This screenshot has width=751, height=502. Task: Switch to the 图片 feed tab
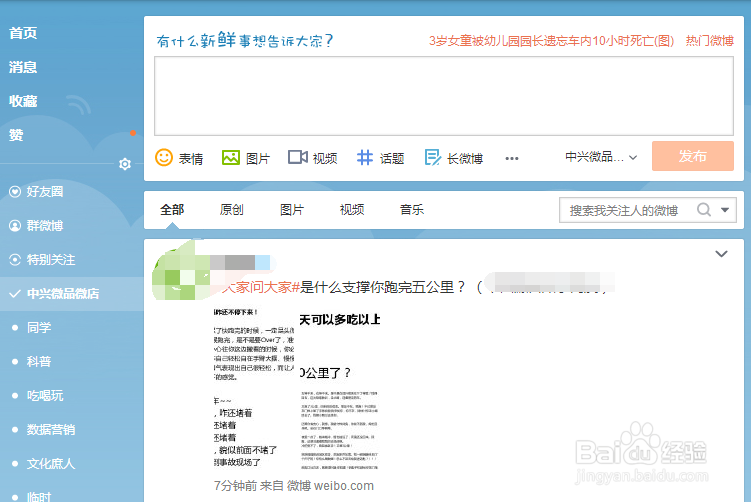[292, 210]
